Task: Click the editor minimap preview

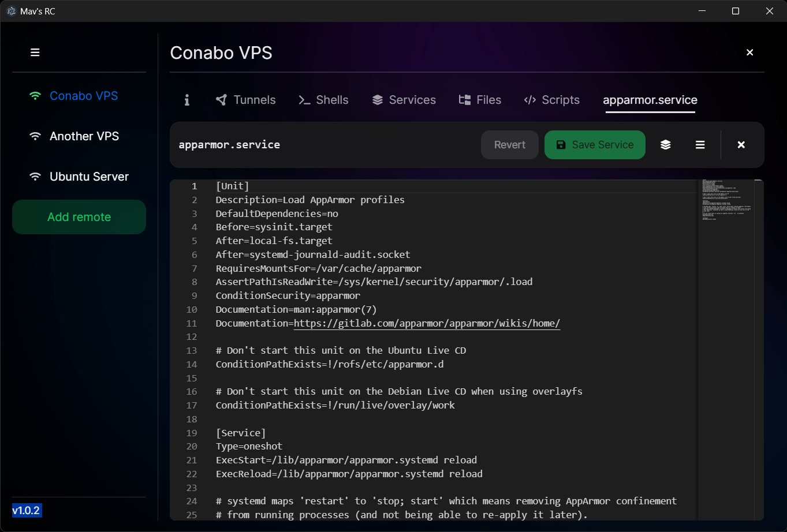Action: coord(725,199)
